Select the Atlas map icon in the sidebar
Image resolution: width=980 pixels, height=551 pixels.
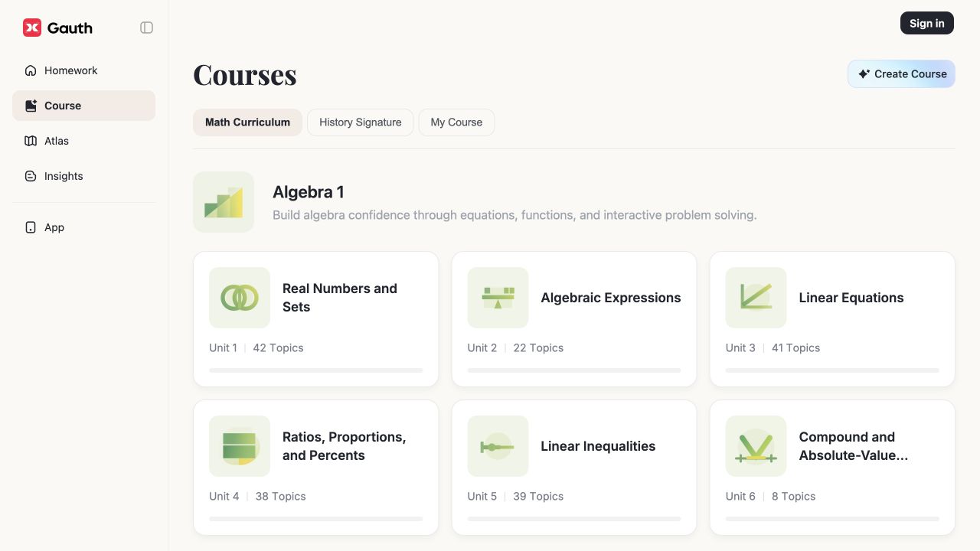(x=31, y=141)
